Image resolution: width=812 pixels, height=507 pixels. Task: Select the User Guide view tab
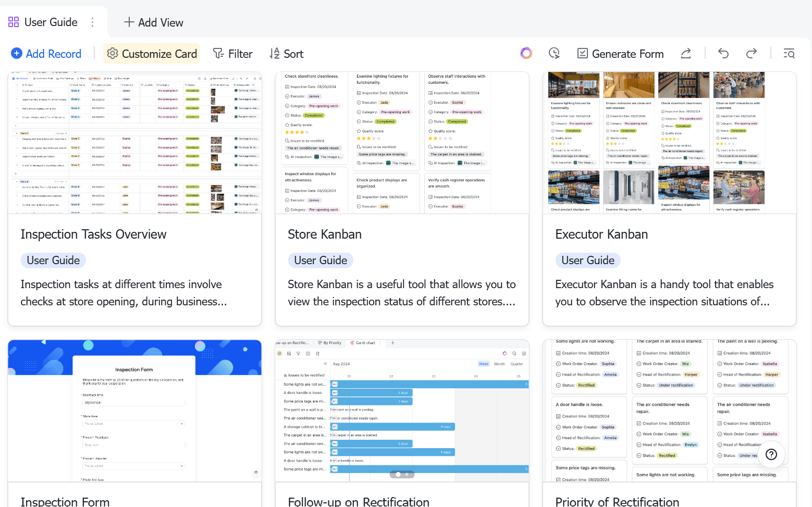coord(51,22)
